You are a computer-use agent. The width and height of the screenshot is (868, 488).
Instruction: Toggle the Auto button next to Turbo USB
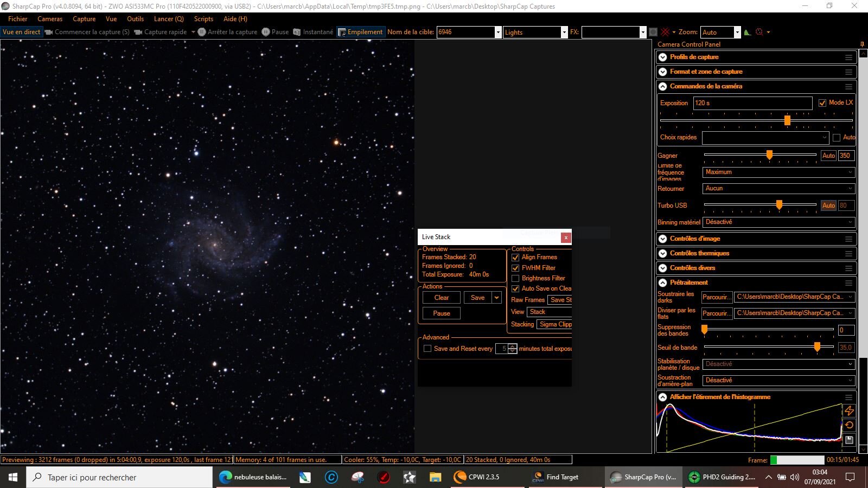point(828,206)
